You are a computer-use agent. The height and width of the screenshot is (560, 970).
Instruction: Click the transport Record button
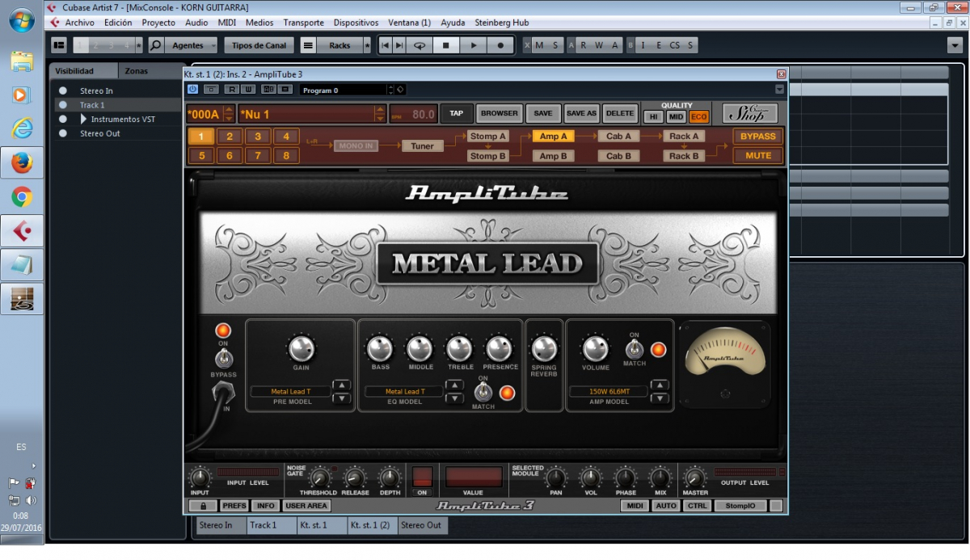(x=500, y=45)
